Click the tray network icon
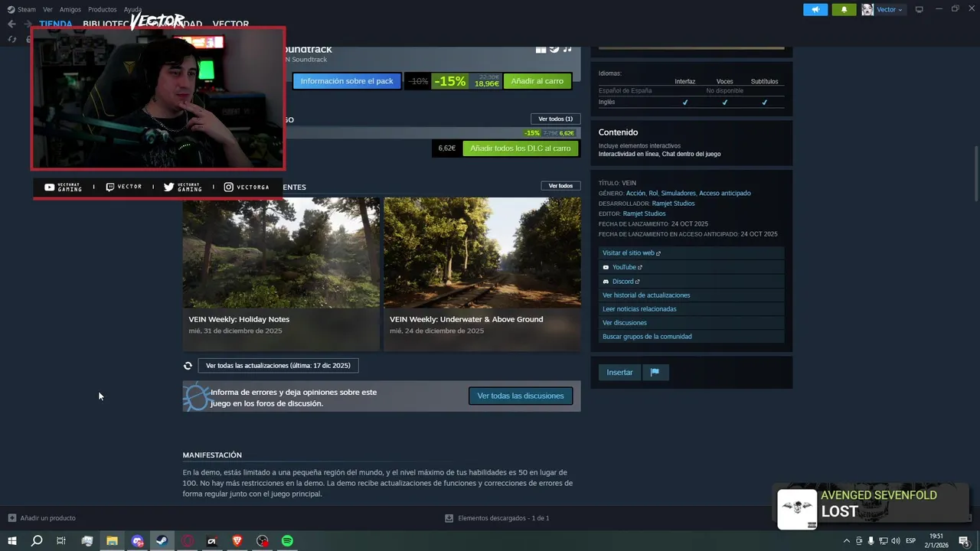Image resolution: width=980 pixels, height=551 pixels. click(x=883, y=541)
